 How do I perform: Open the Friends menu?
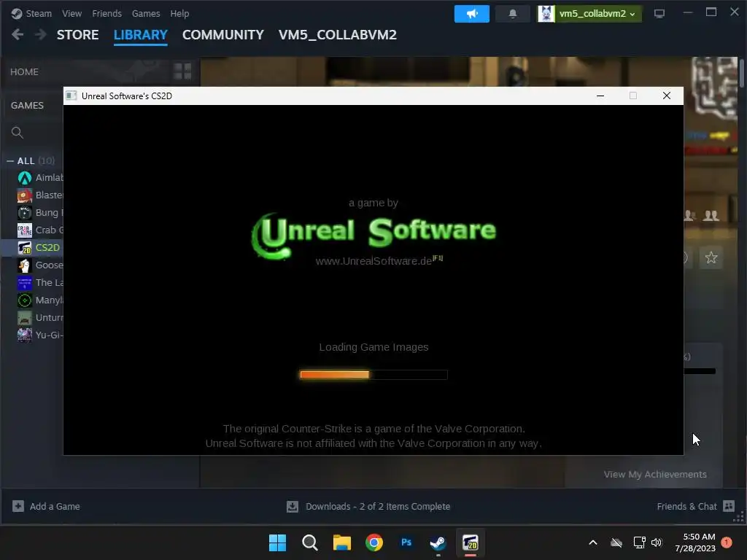pyautogui.click(x=107, y=13)
